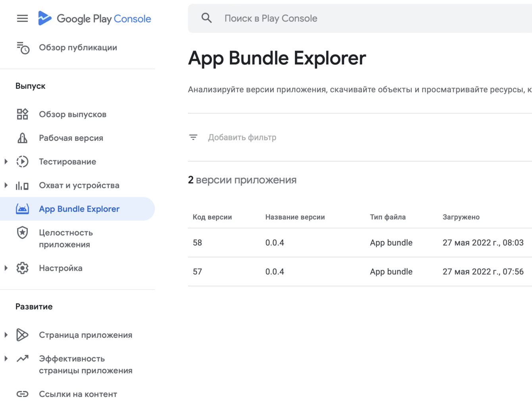Expand the Страница приложения arrow
Image resolution: width=532 pixels, height=407 pixels.
click(x=6, y=335)
